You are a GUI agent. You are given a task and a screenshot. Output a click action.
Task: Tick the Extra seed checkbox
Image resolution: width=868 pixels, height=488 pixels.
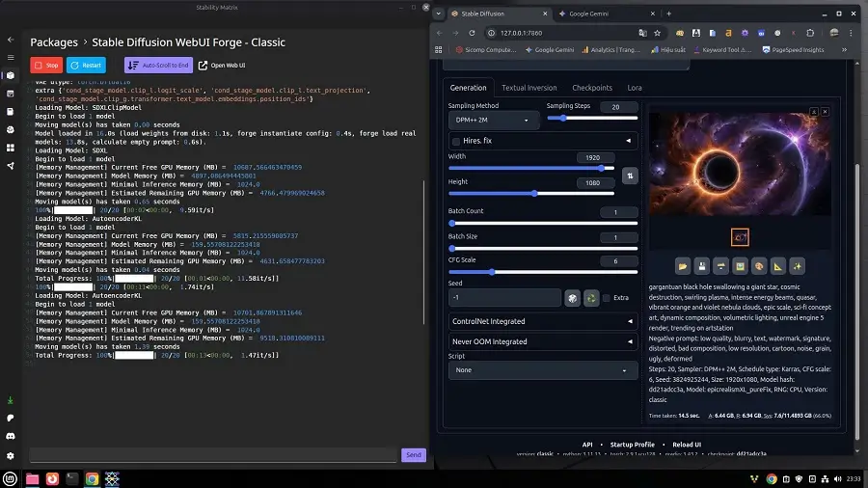point(607,298)
